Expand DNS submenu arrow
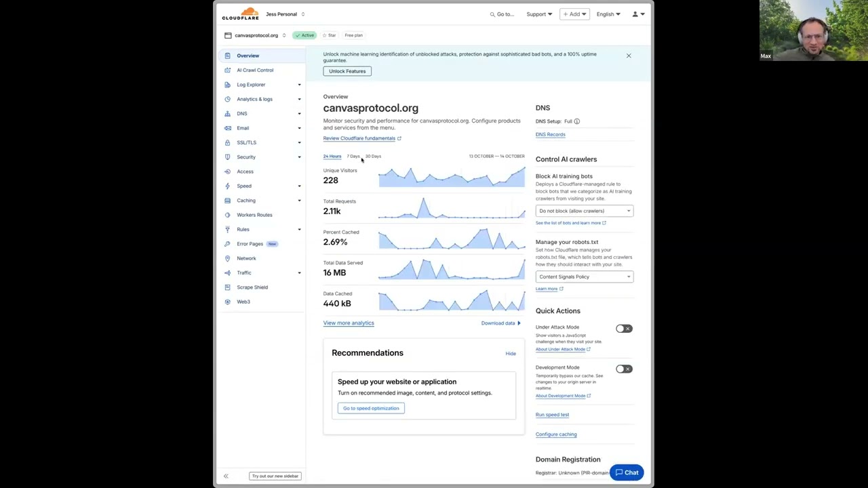 pos(299,113)
